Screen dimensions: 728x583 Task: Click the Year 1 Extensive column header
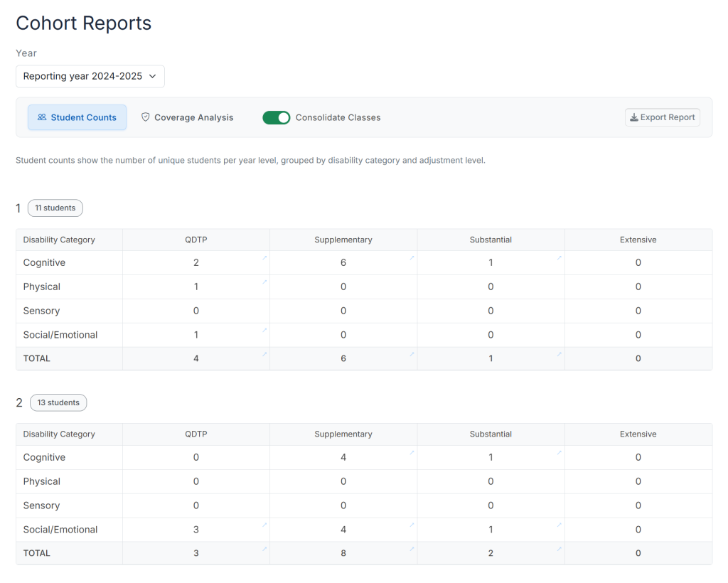pos(638,240)
